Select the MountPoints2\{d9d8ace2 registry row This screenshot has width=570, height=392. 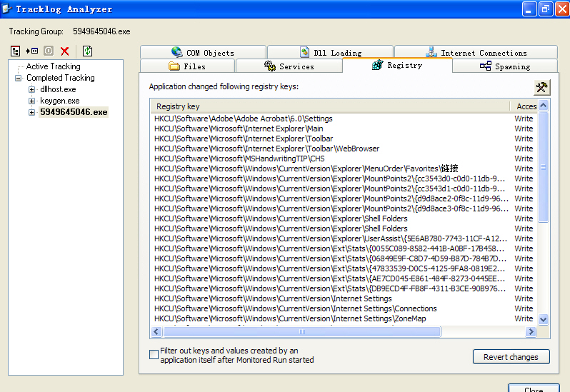click(344, 198)
